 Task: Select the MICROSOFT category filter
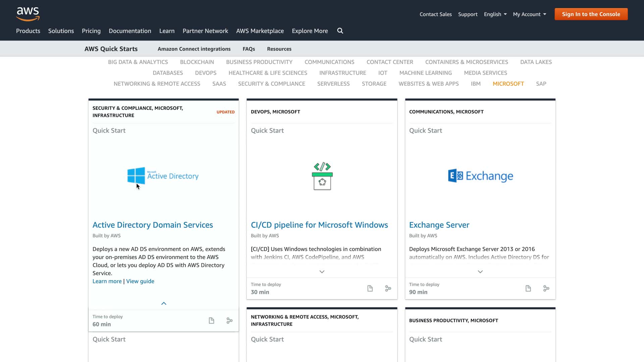[x=508, y=84]
